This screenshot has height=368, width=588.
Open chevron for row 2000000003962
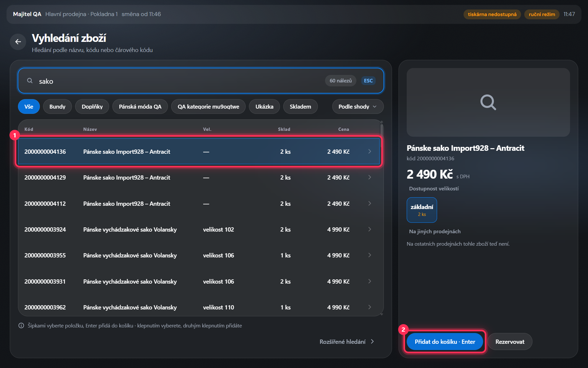click(369, 307)
